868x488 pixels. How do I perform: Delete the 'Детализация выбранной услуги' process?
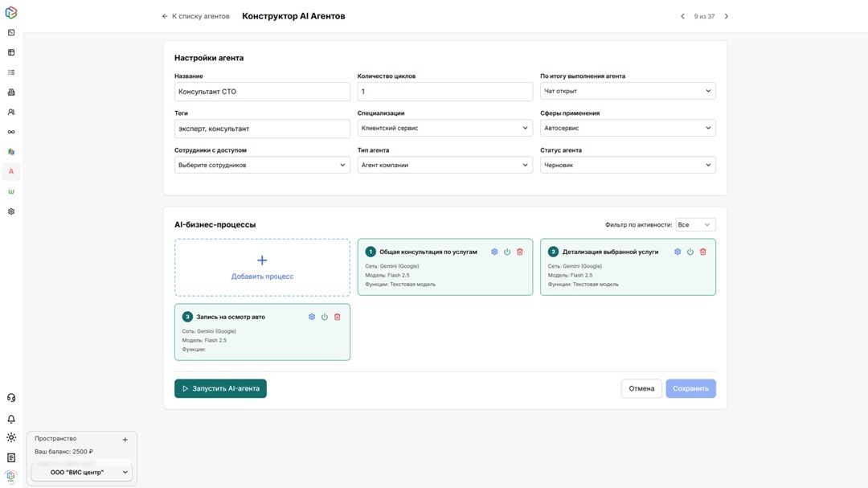[x=702, y=252]
